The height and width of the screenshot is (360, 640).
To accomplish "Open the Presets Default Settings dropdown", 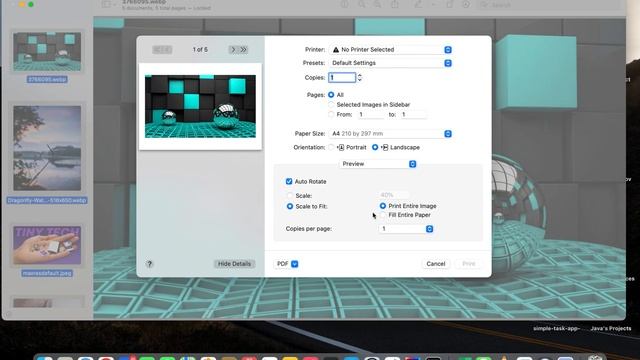I will click(x=391, y=63).
